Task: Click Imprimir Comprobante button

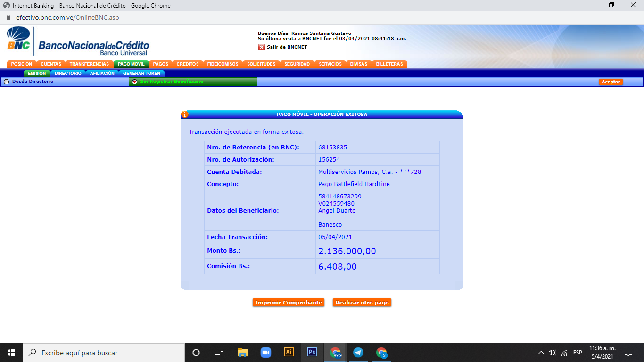Action: click(289, 303)
